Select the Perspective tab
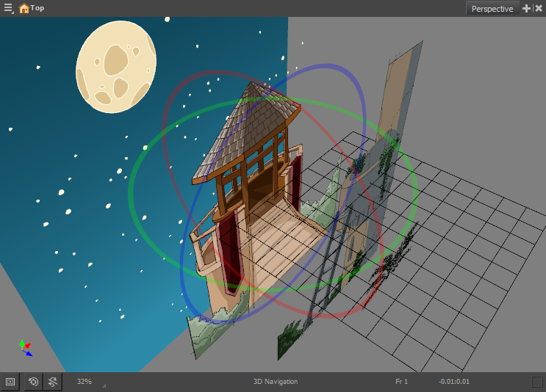The height and width of the screenshot is (392, 546). tap(492, 9)
